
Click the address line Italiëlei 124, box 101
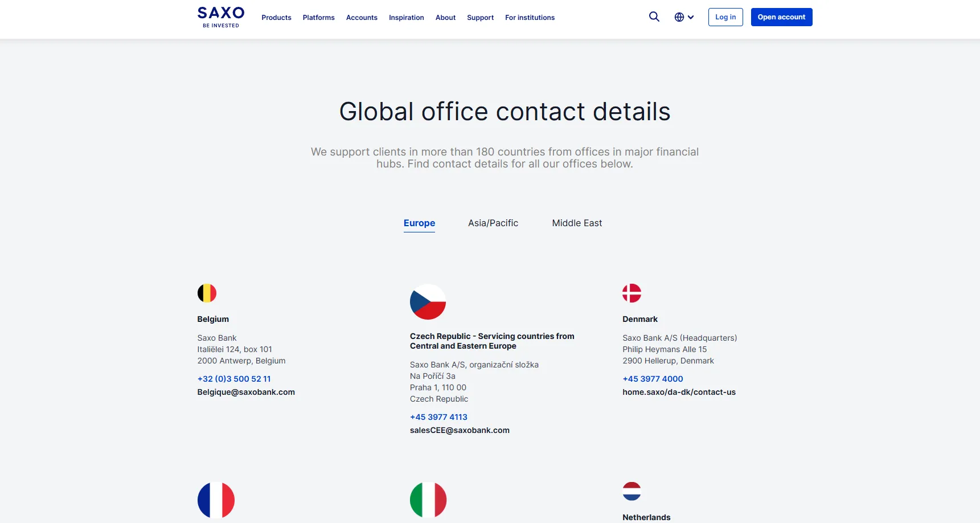tap(235, 349)
